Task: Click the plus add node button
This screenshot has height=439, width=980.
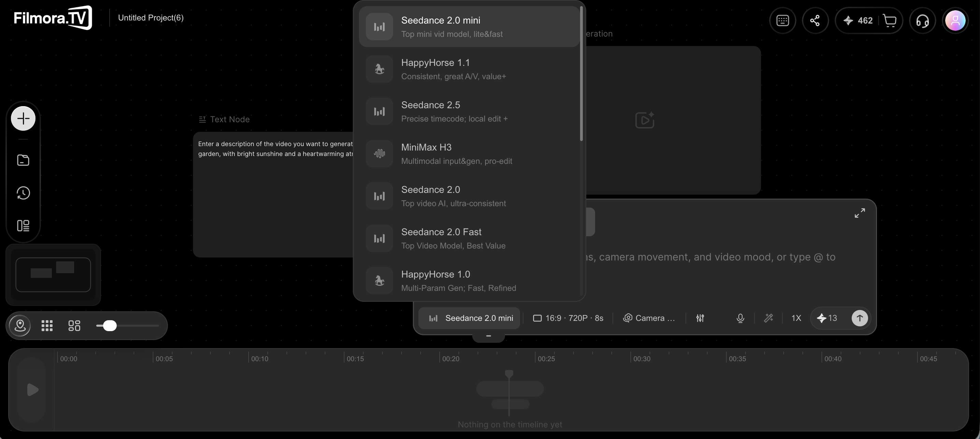Action: 23,118
